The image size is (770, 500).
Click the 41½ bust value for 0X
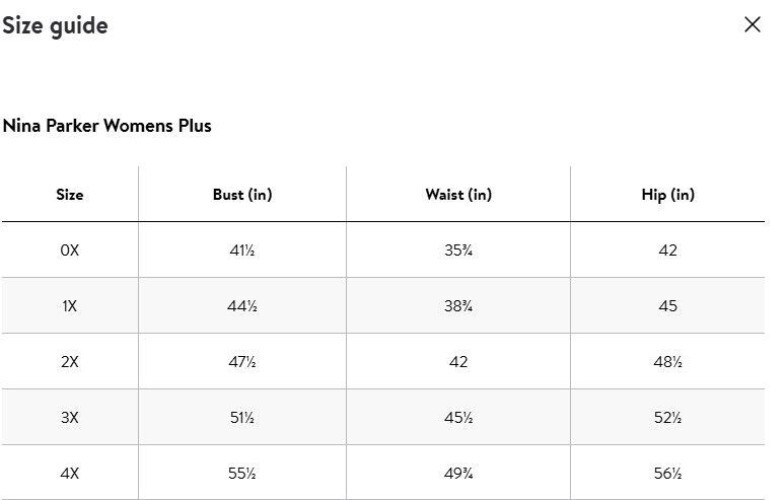tap(243, 250)
